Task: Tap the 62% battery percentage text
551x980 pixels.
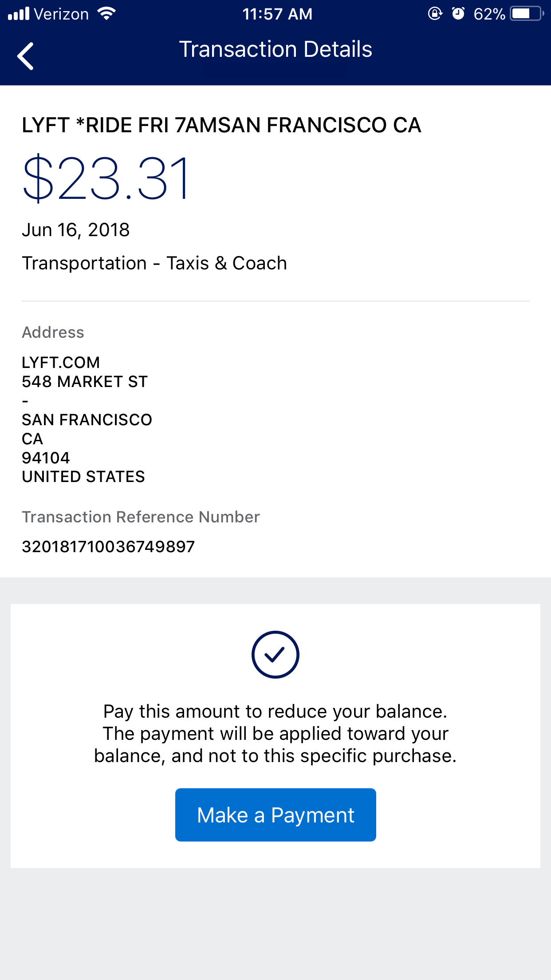Action: pos(489,14)
